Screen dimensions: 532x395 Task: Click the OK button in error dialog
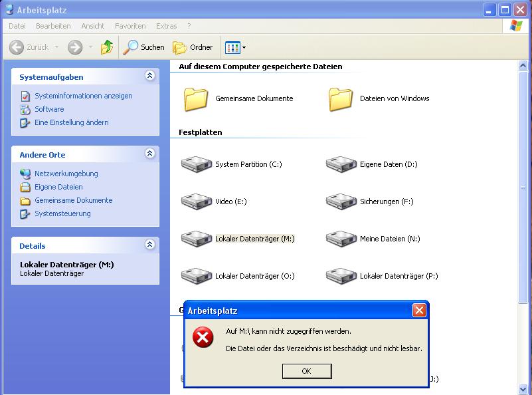pos(307,371)
